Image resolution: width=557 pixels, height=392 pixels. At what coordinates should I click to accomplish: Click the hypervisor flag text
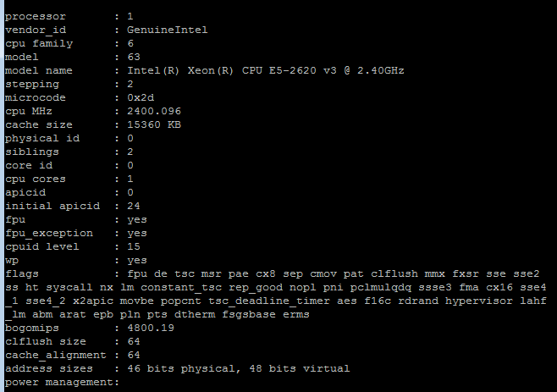(479, 301)
